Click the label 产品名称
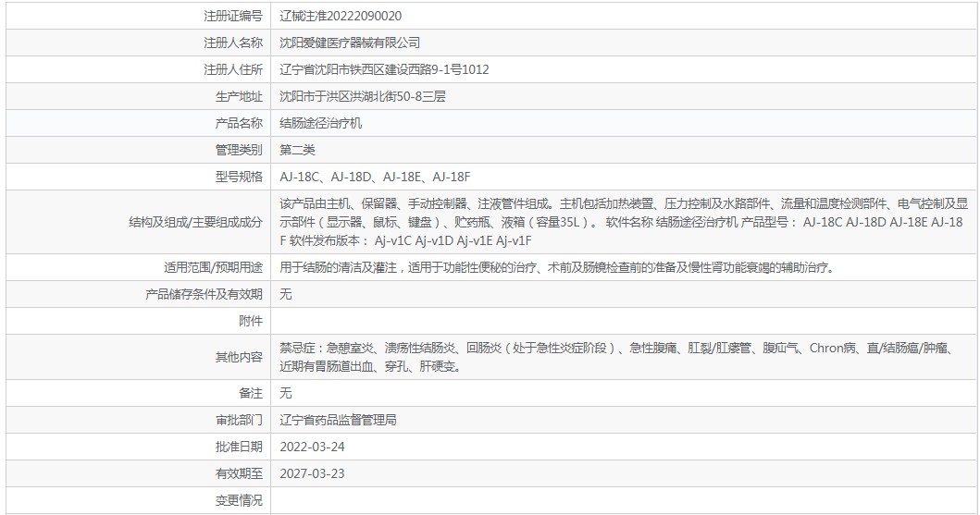 click(x=239, y=124)
